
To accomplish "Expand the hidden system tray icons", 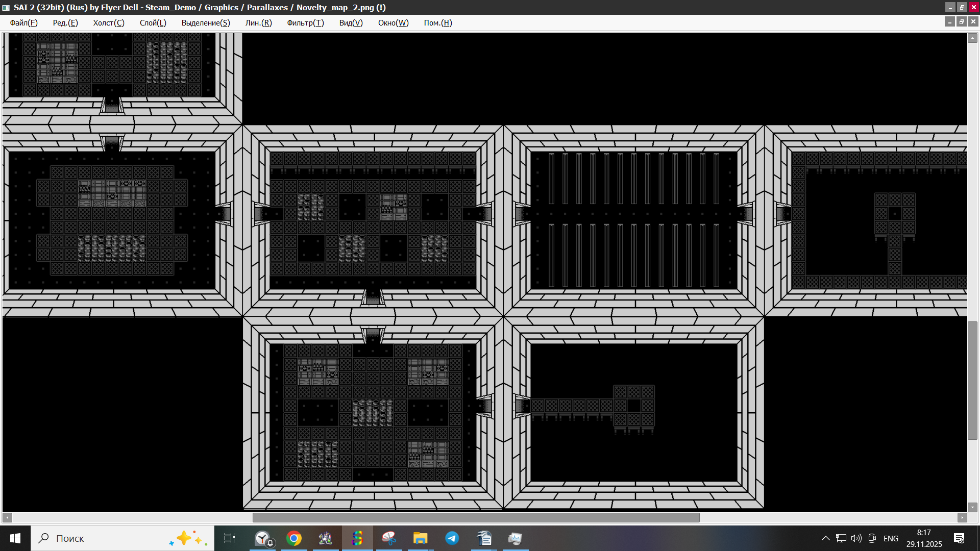I will tap(825, 538).
